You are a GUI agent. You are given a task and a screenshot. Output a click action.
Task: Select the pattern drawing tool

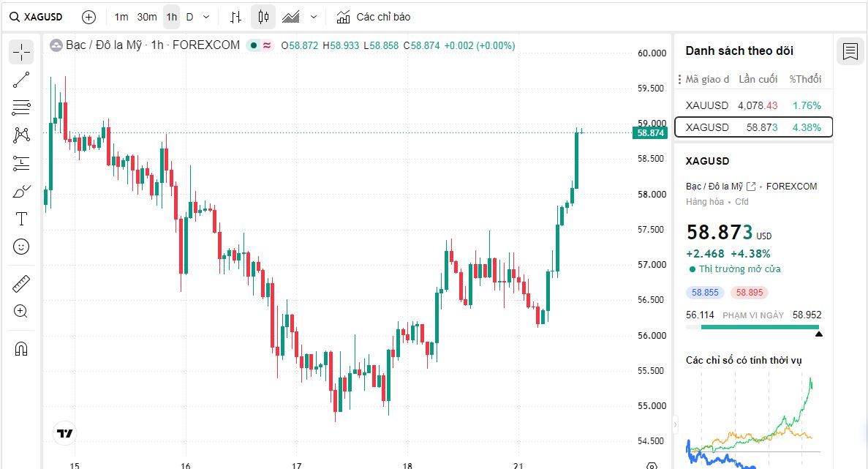click(x=21, y=135)
